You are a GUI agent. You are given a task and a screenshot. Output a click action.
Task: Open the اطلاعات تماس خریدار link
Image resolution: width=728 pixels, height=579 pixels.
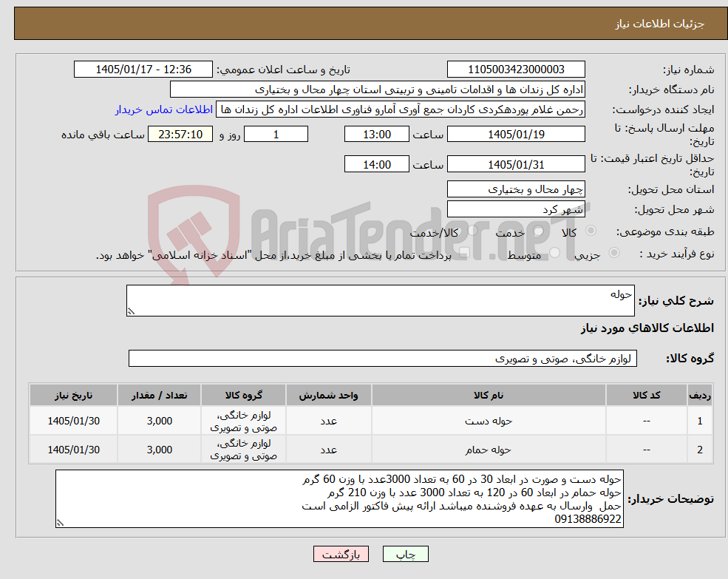[x=164, y=109]
